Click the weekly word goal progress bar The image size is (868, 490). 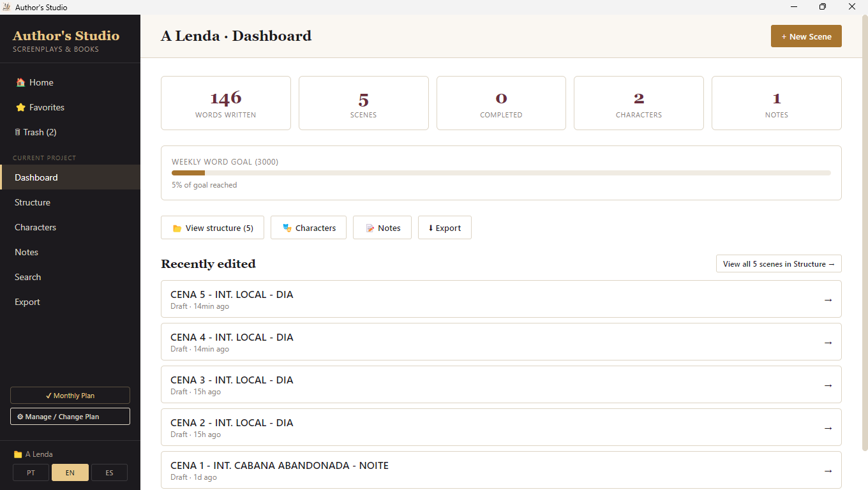coord(501,173)
